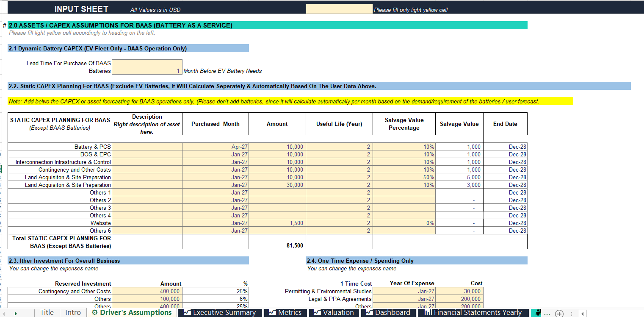Select the 50% salvage value percentage cell
The height and width of the screenshot is (317, 644).
point(404,177)
